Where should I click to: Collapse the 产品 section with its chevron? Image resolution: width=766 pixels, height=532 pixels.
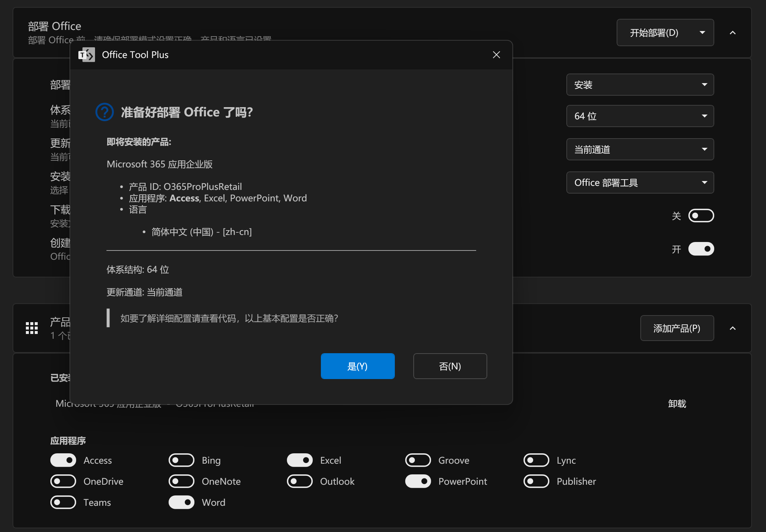point(732,328)
